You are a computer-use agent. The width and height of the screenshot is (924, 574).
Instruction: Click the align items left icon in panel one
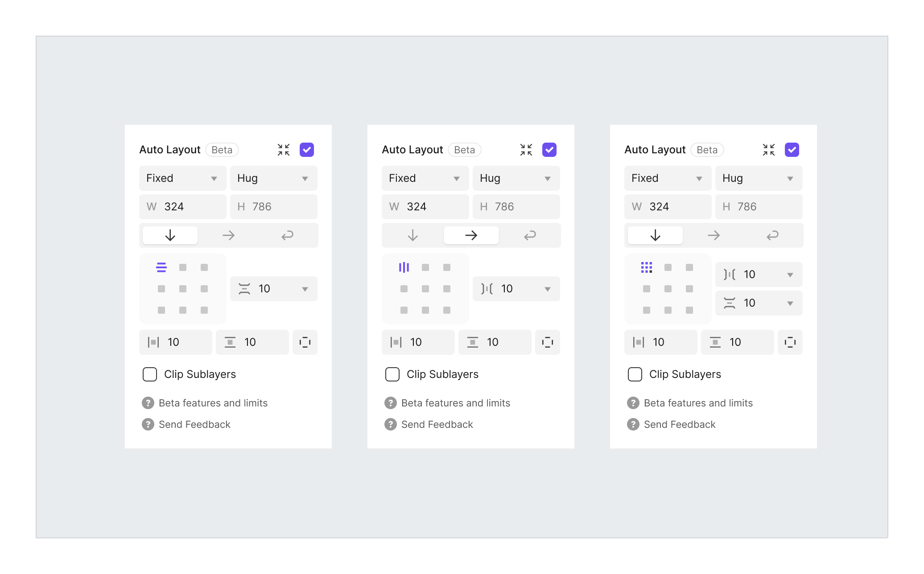point(161,267)
